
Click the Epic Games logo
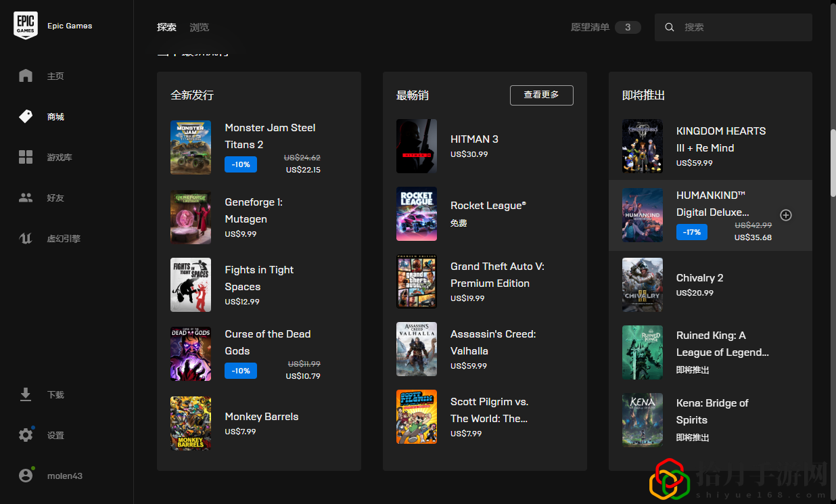(26, 26)
